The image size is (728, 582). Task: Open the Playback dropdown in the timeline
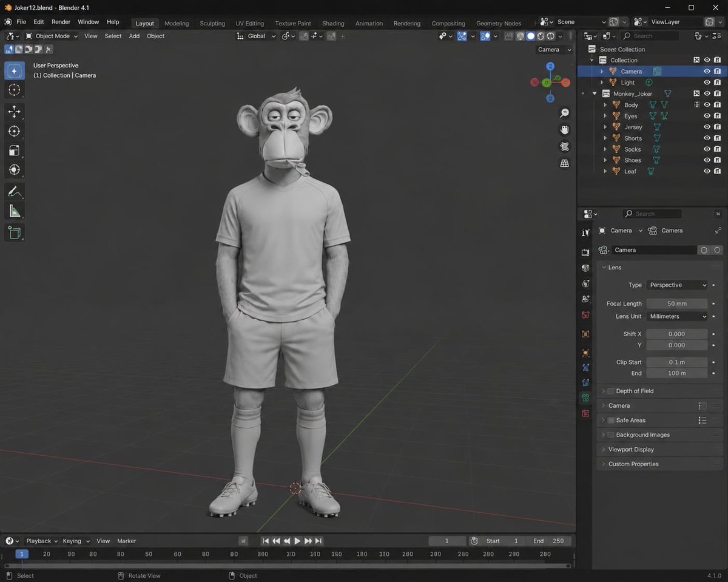pos(41,541)
